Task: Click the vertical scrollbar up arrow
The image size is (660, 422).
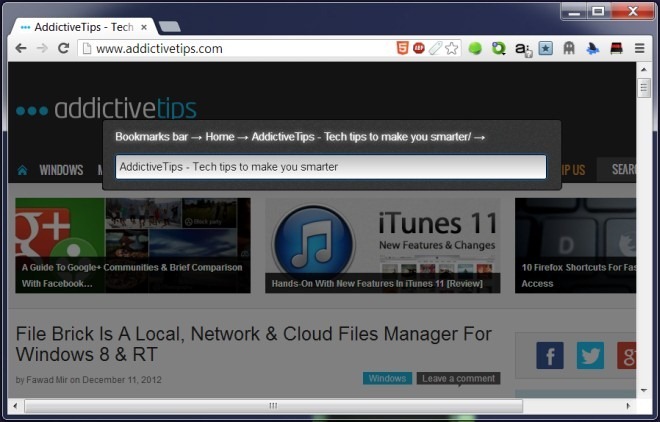Action: click(644, 69)
